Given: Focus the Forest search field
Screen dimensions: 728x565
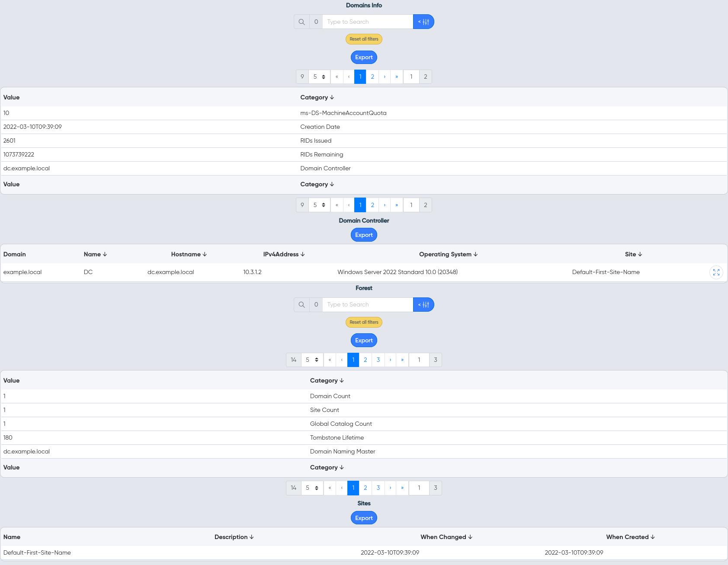Looking at the screenshot, I should [x=368, y=305].
